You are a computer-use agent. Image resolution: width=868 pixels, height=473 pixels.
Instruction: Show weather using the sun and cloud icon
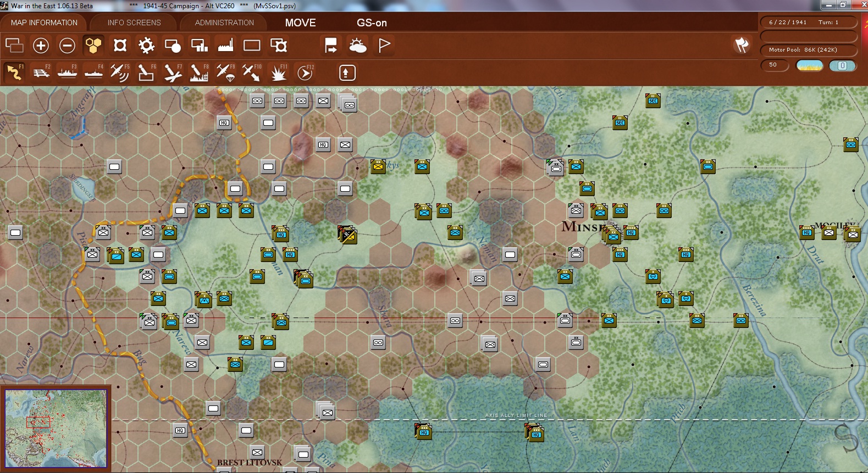358,45
